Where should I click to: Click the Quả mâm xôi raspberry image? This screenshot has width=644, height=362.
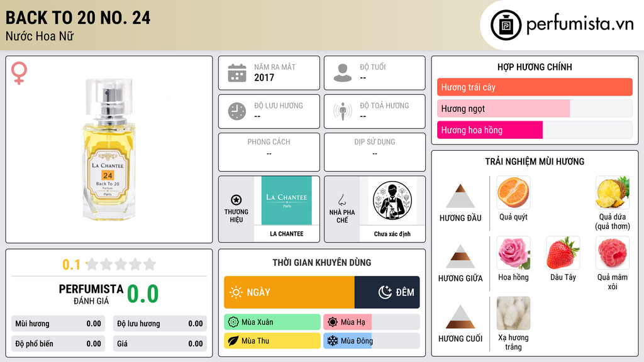click(613, 253)
